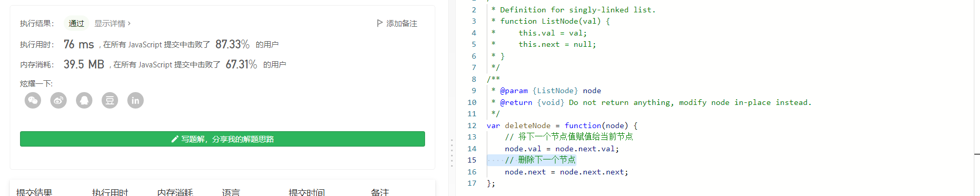The width and height of the screenshot is (980, 196).
Task: Click the 备注 column header
Action: 380,192
